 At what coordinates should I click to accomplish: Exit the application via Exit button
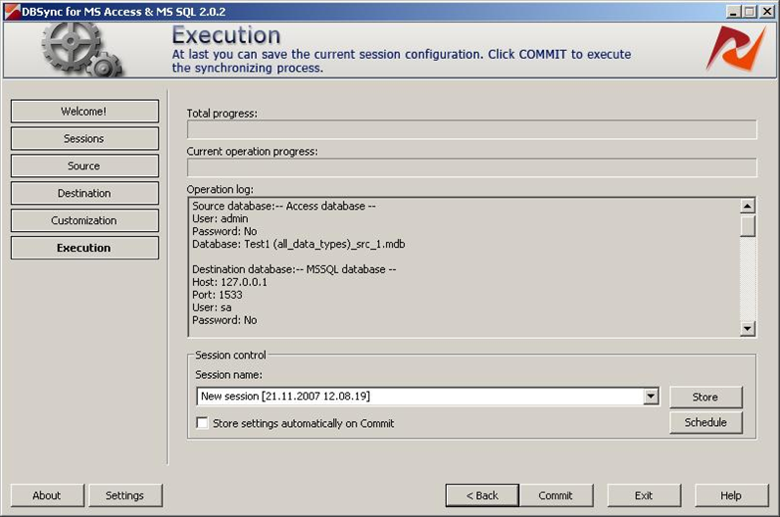[x=644, y=495]
